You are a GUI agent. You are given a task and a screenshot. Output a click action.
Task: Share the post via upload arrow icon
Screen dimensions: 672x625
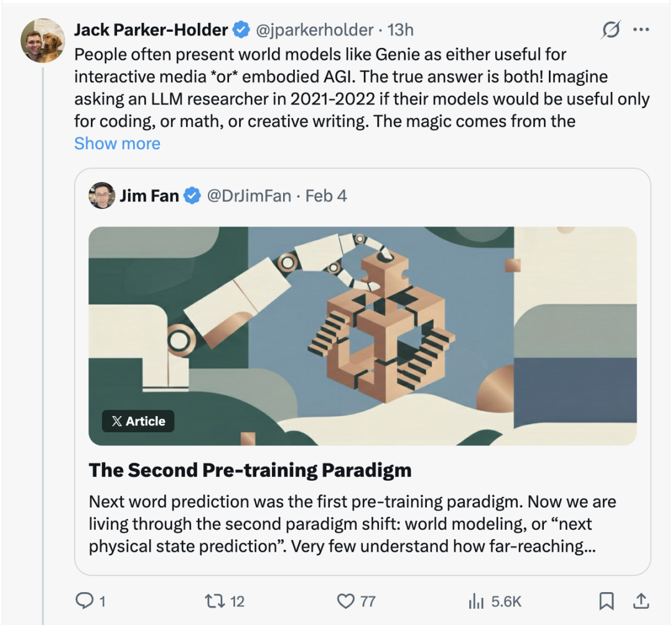click(642, 601)
